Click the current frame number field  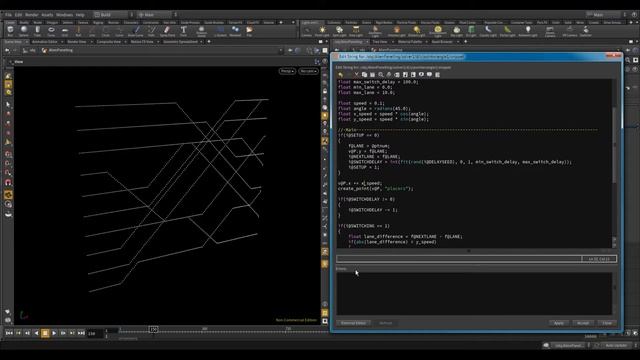click(x=94, y=333)
